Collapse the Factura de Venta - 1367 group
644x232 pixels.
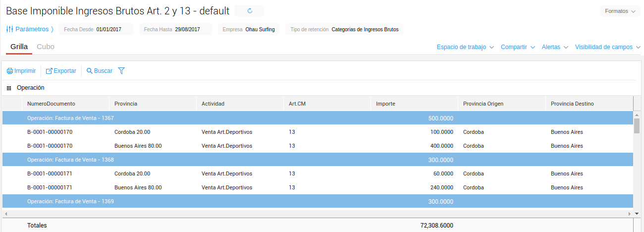click(x=70, y=118)
